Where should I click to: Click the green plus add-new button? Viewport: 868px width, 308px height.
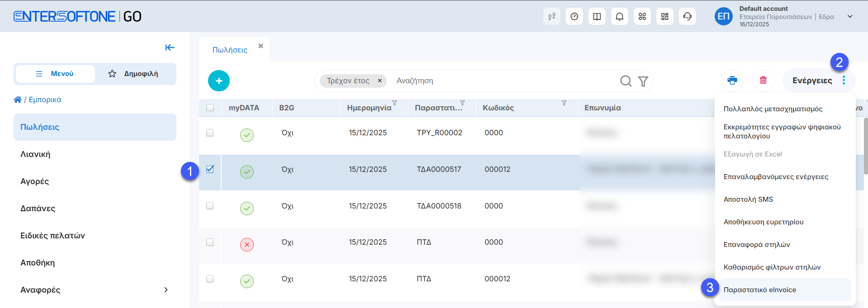coord(219,81)
